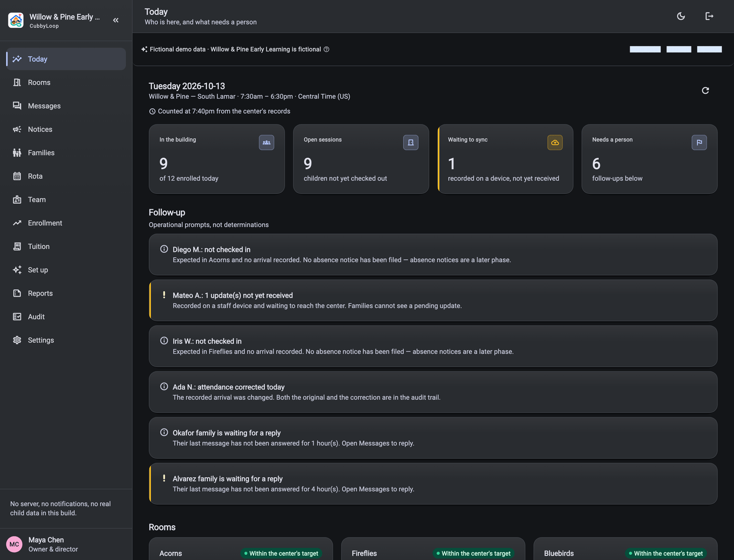Click info icon beside Diego M. follow-up
This screenshot has height=560, width=734.
(164, 249)
